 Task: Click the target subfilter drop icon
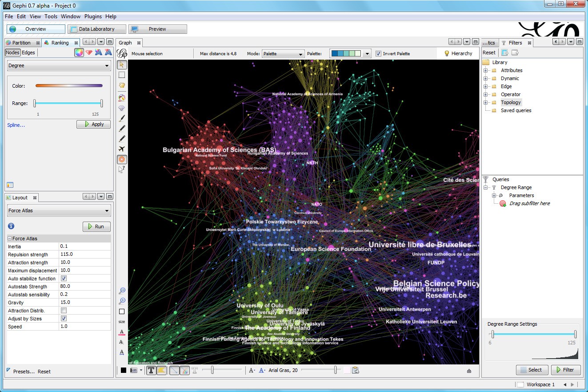click(x=503, y=203)
